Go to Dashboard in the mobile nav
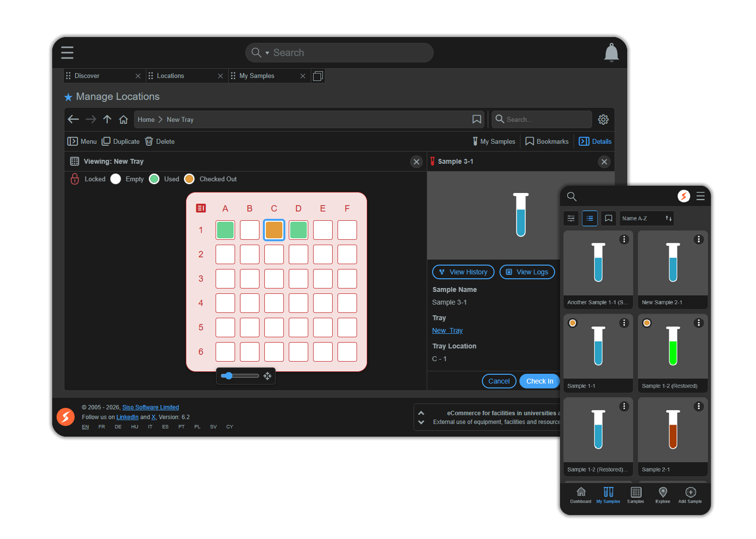The width and height of the screenshot is (756, 539). tap(580, 495)
